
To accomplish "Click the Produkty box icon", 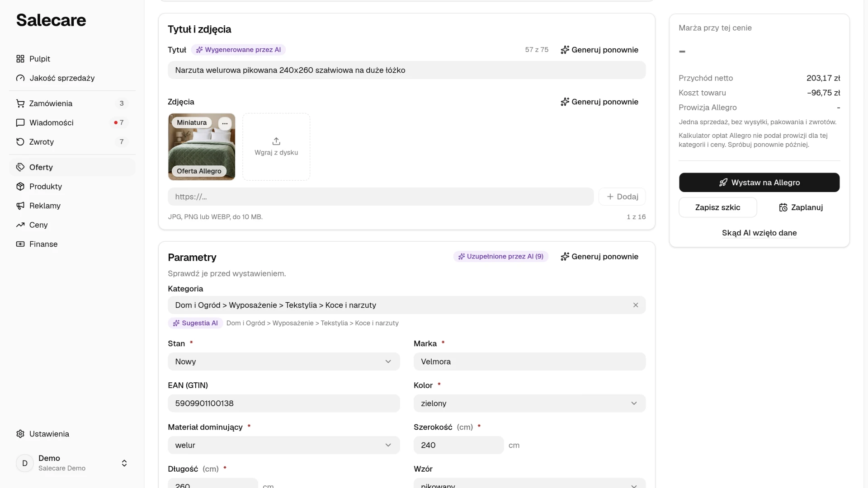I will tap(20, 187).
